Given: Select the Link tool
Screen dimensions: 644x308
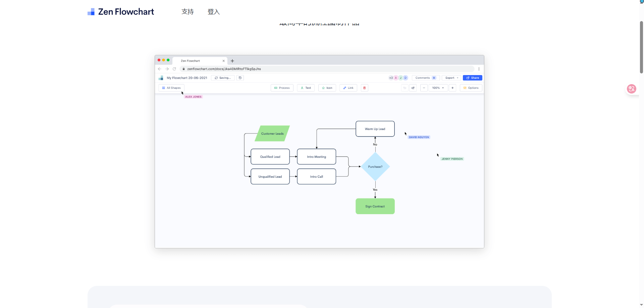Looking at the screenshot, I should (348, 88).
